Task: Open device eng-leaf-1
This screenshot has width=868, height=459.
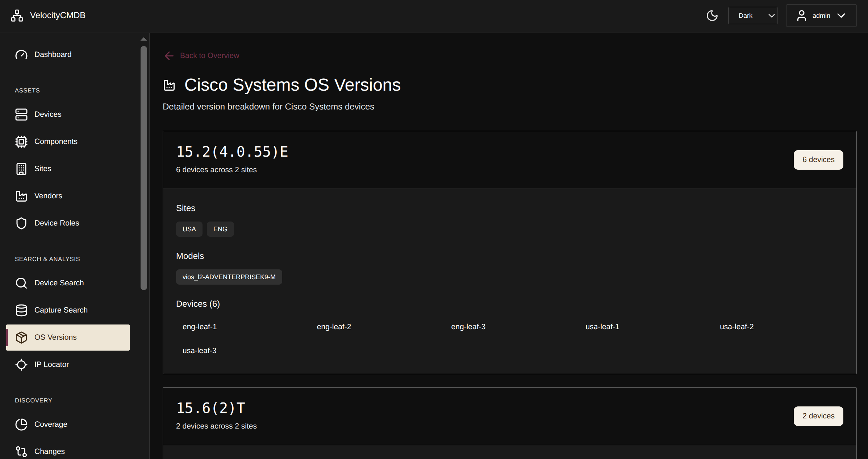Action: [x=200, y=327]
